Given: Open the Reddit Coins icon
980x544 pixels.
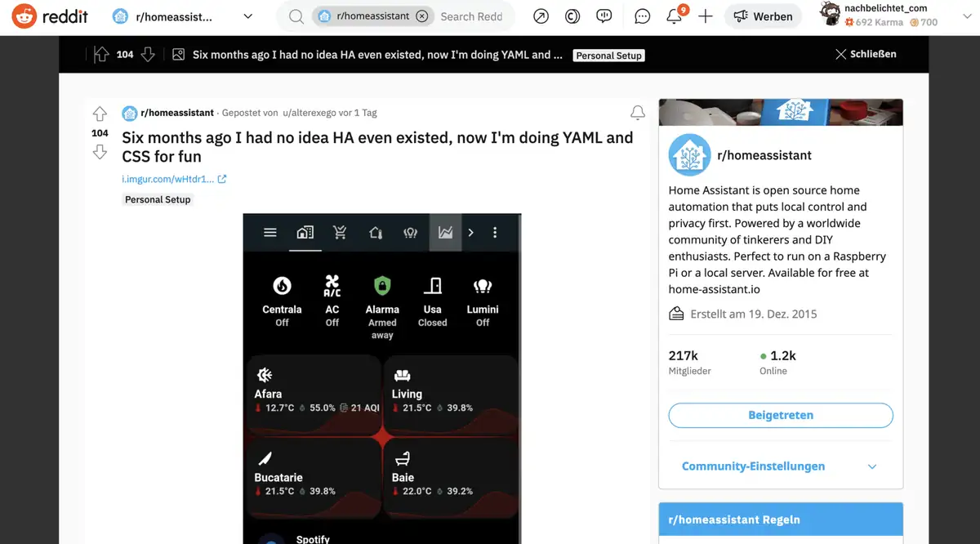Looking at the screenshot, I should [x=572, y=16].
